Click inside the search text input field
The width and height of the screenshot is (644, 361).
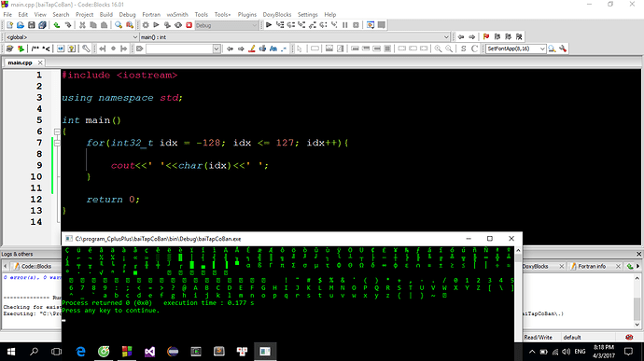(179, 49)
